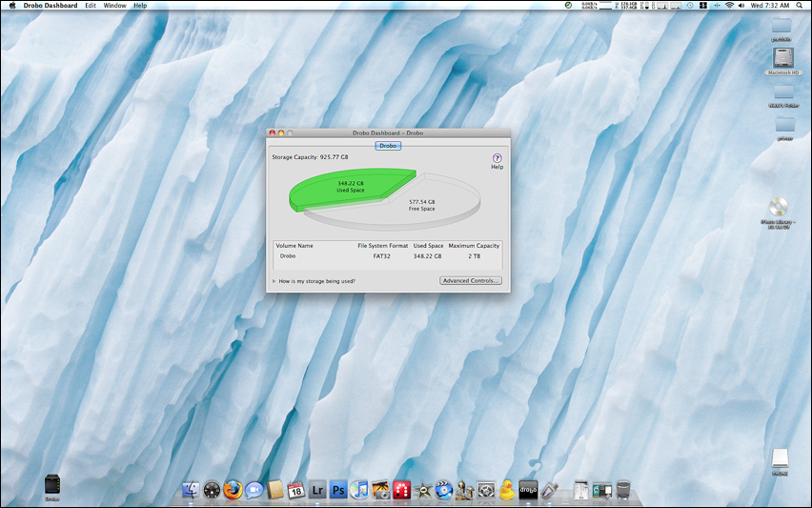Open Macintosh HD on the desktop
812x508 pixels.
783,57
